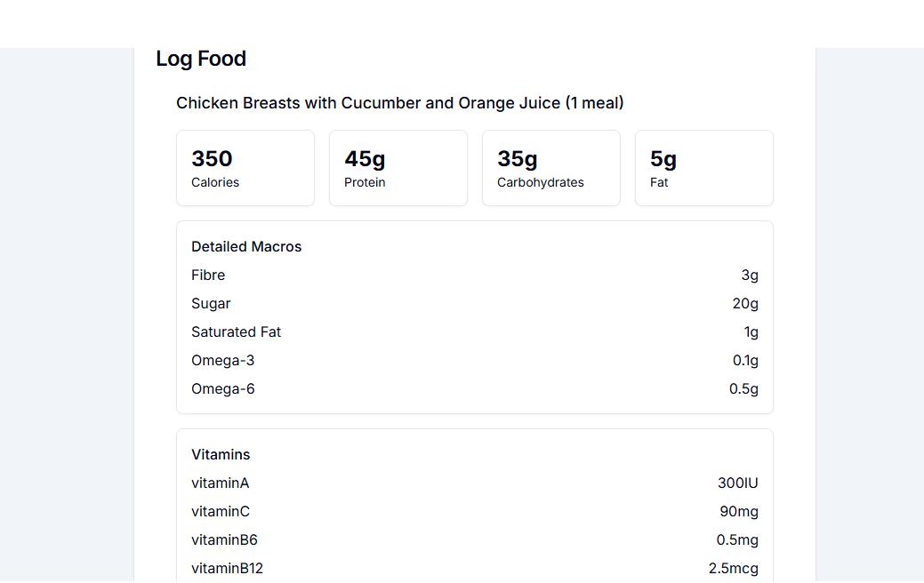Image resolution: width=924 pixels, height=583 pixels.
Task: Click the Detailed Macros section heading
Action: pyautogui.click(x=246, y=247)
